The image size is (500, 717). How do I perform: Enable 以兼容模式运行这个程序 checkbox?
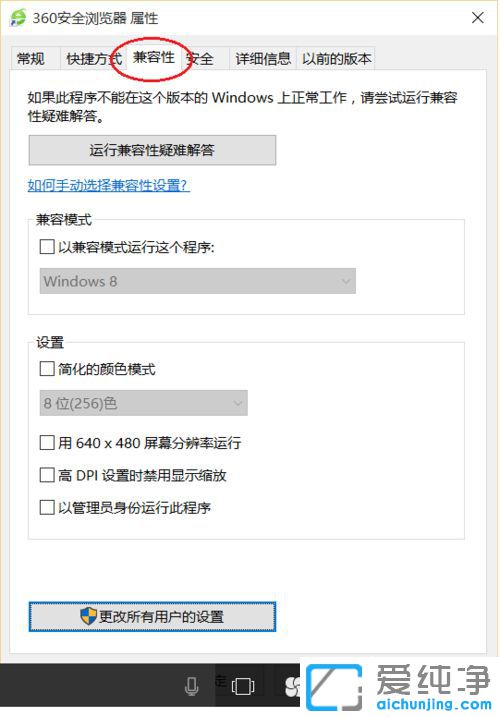click(x=47, y=247)
